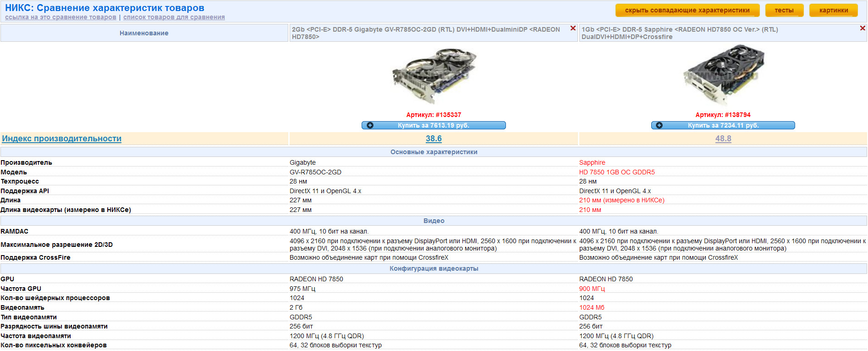The width and height of the screenshot is (868, 351).
Task: Click the 'скрыть совпадающие характеристики' button
Action: [687, 10]
